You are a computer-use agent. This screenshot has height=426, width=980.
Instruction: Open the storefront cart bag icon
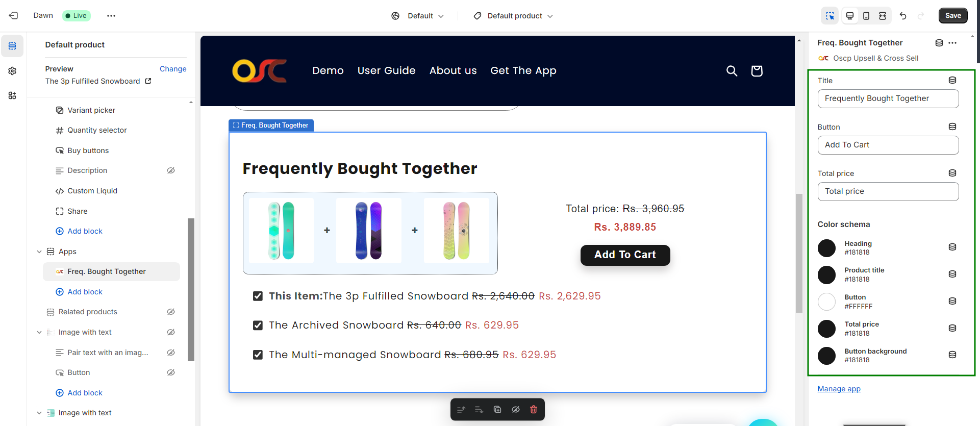click(x=757, y=71)
